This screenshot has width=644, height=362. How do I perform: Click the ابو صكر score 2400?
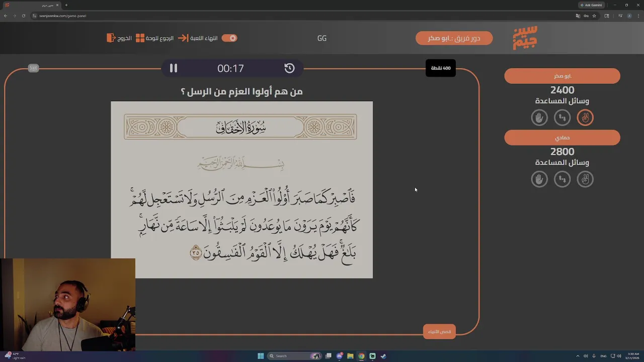[562, 90]
